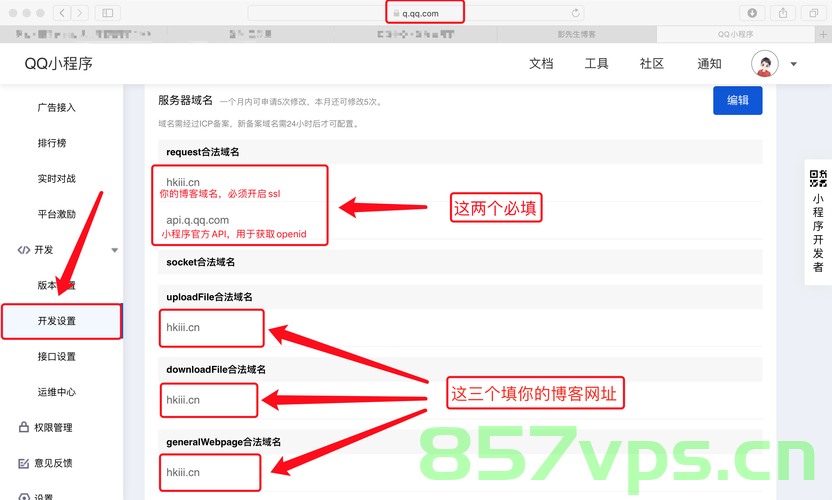Toggle the Safari sidebar button
The image size is (832, 500).
108,13
